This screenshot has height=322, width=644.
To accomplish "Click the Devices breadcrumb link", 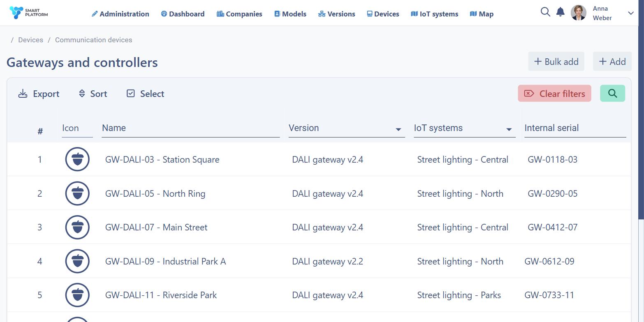I will pos(30,40).
